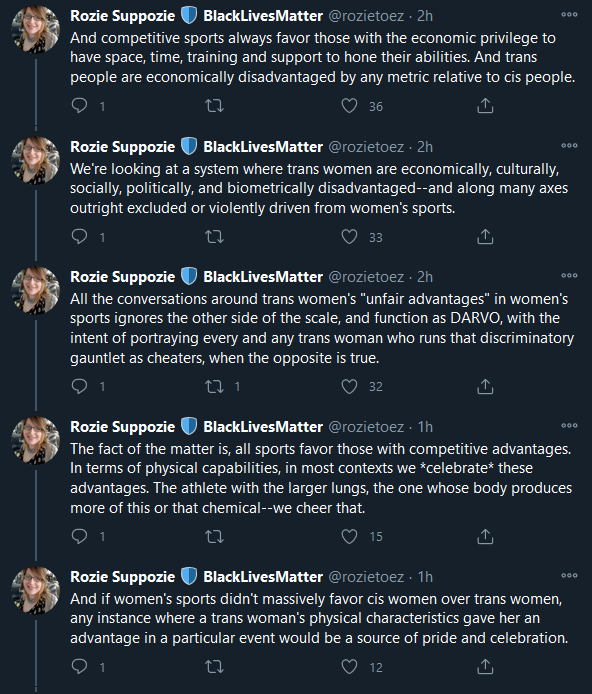Open more options on the DARVO tweet
The width and height of the screenshot is (592, 694).
(569, 276)
